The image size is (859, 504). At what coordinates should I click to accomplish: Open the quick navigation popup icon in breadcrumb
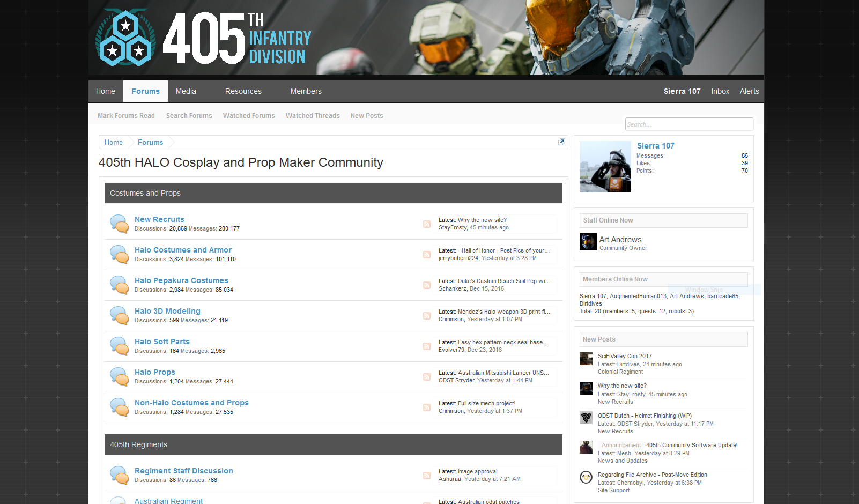(561, 142)
